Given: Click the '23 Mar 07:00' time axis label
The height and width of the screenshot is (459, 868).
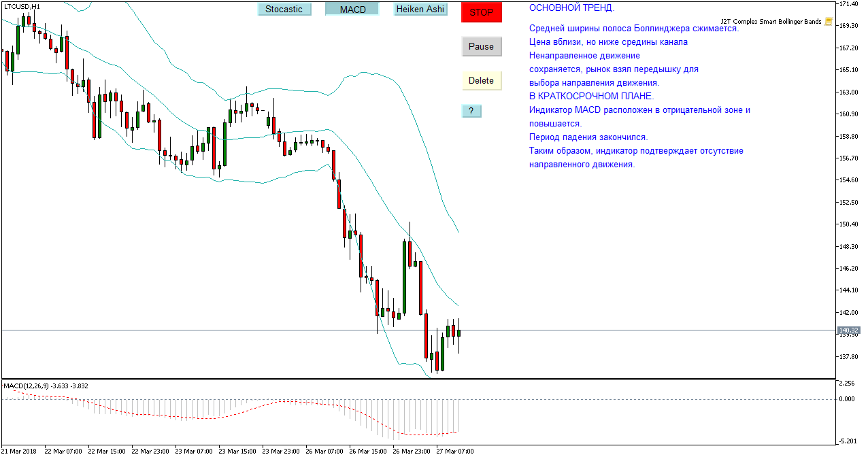Looking at the screenshot, I should click(194, 451).
